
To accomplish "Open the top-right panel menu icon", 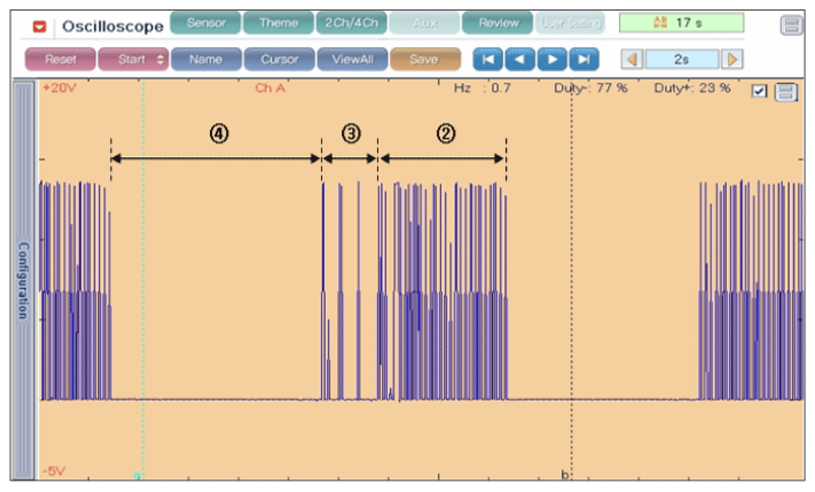I will (x=791, y=25).
